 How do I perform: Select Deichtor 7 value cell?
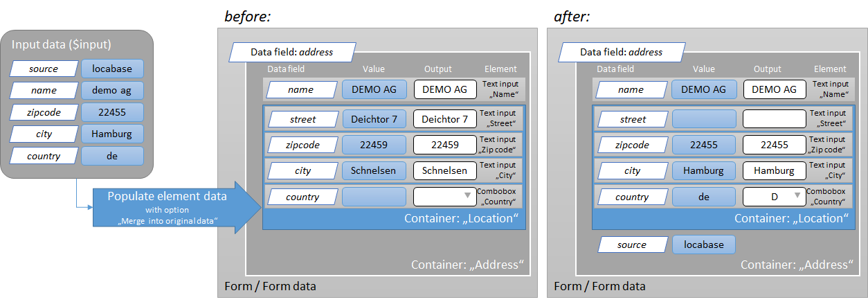coord(374,119)
